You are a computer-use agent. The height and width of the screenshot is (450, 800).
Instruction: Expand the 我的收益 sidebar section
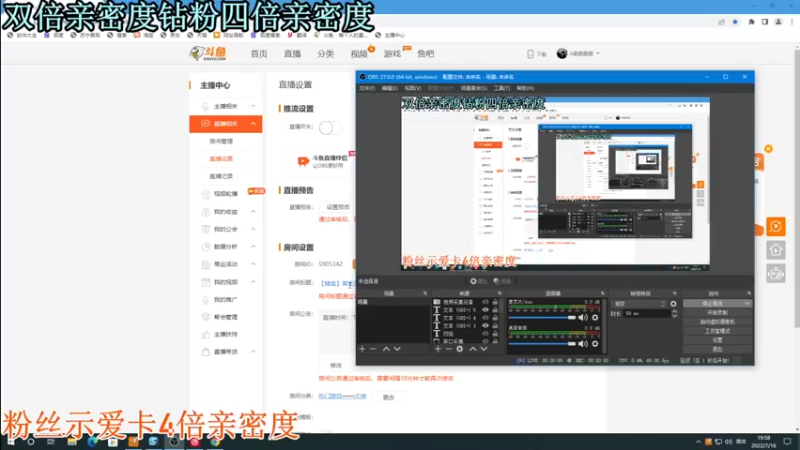[x=253, y=211]
